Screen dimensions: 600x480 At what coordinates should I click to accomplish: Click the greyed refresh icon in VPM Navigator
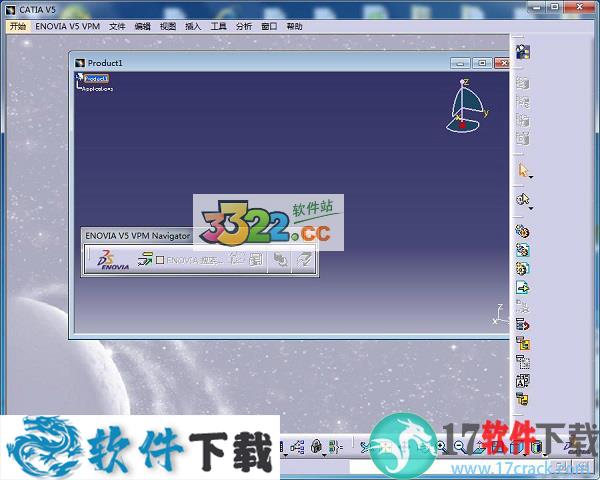click(x=280, y=260)
